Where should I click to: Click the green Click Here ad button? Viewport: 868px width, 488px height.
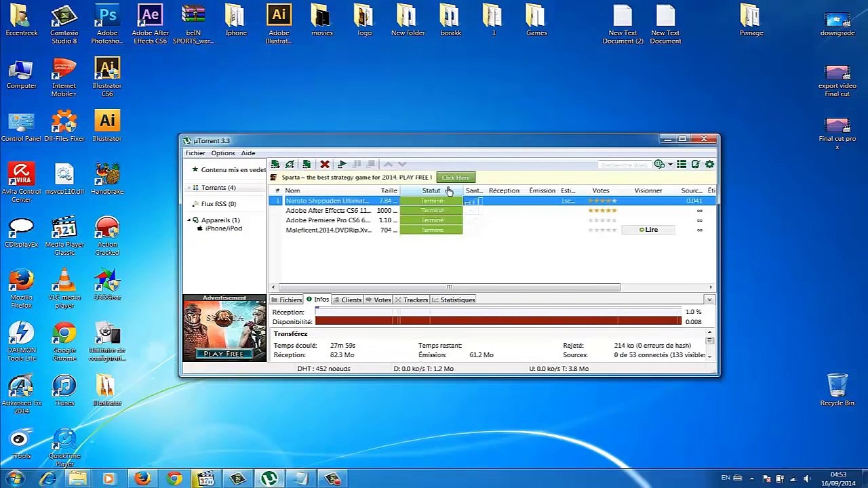[456, 178]
